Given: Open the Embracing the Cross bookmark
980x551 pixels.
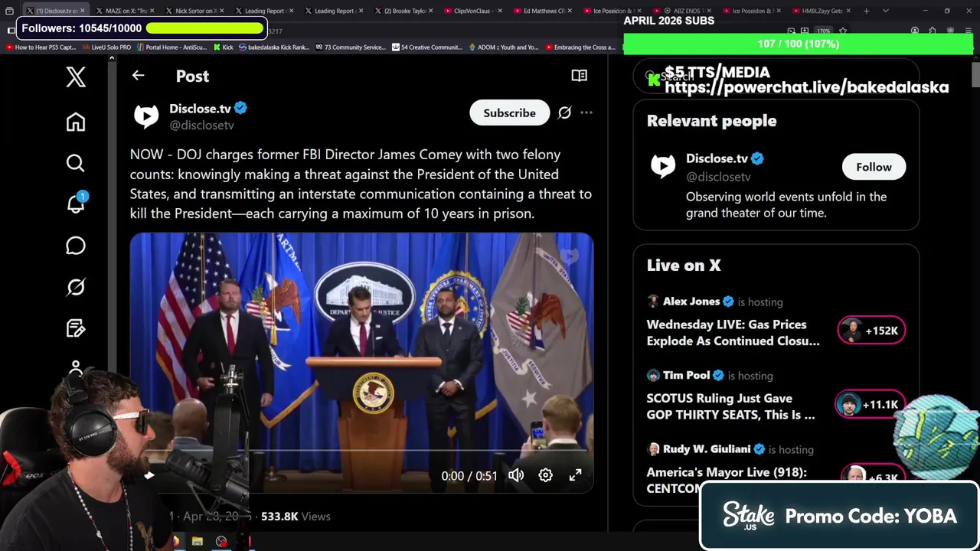Looking at the screenshot, I should click(580, 47).
